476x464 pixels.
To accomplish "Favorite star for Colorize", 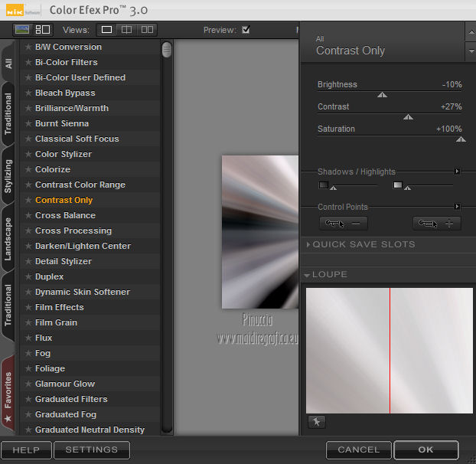I will pyautogui.click(x=28, y=169).
